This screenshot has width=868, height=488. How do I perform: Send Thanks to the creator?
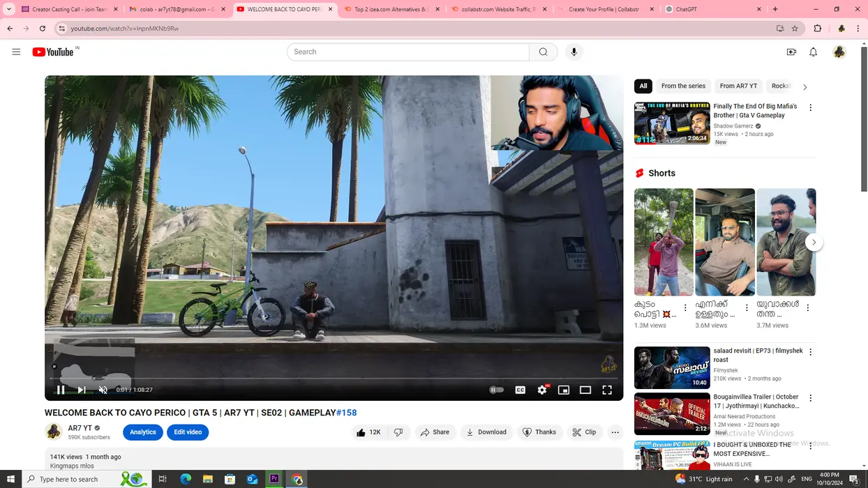540,432
